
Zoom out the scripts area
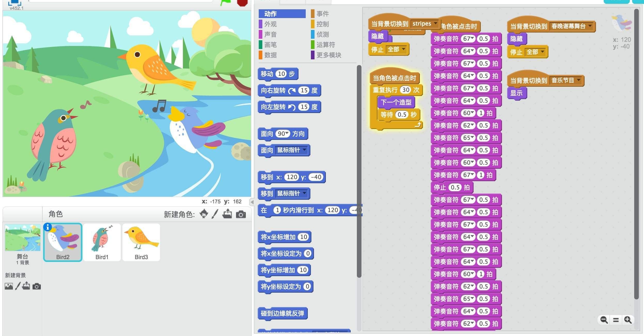click(x=604, y=320)
